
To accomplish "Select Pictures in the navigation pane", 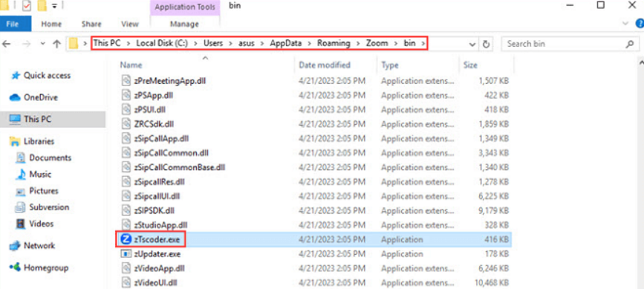I will click(x=44, y=191).
